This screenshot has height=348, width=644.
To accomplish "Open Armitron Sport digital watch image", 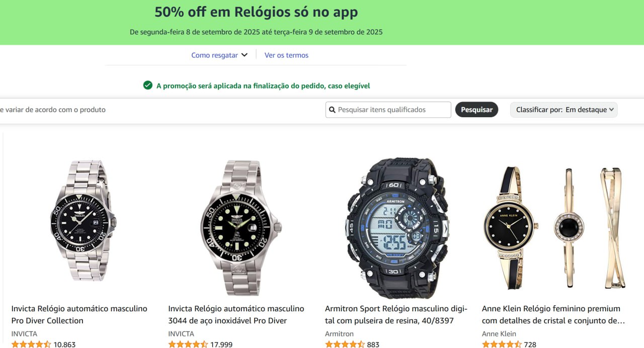I will coord(397,228).
